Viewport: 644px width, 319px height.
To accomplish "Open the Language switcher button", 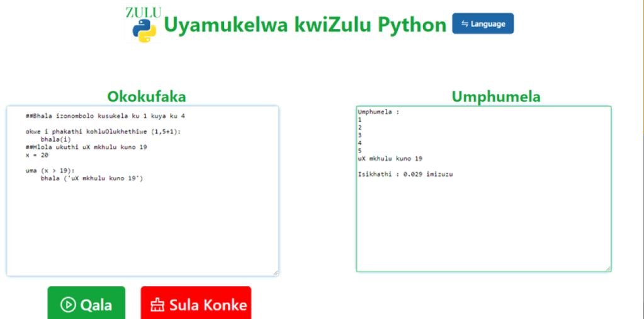I will [x=483, y=23].
